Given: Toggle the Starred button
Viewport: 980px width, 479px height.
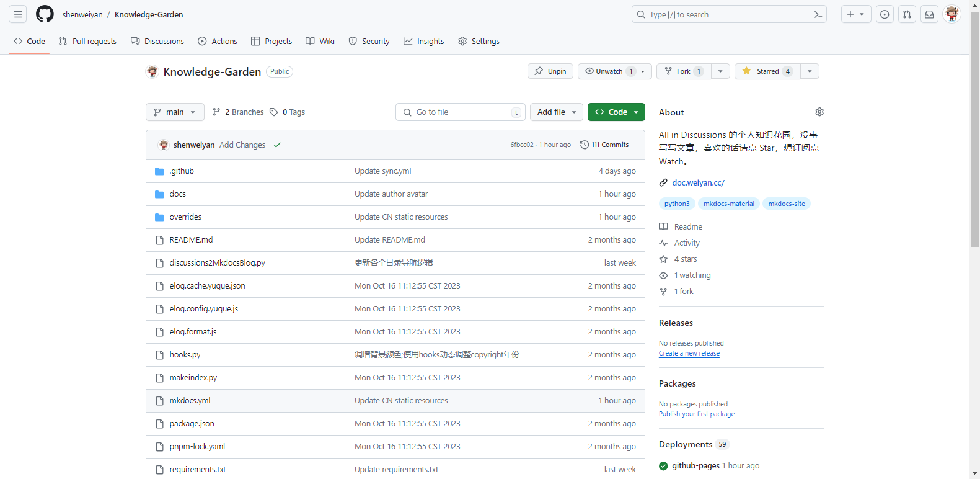Looking at the screenshot, I should (767, 71).
